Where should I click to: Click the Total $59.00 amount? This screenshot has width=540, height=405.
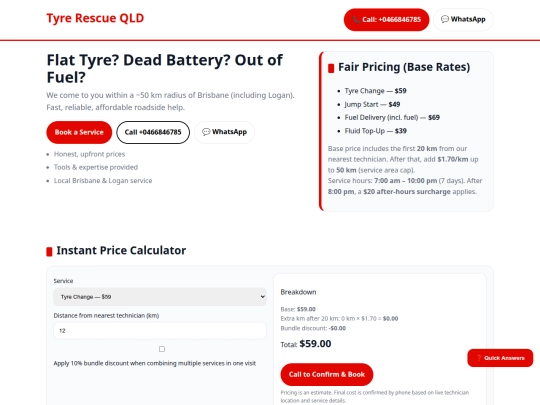click(315, 344)
